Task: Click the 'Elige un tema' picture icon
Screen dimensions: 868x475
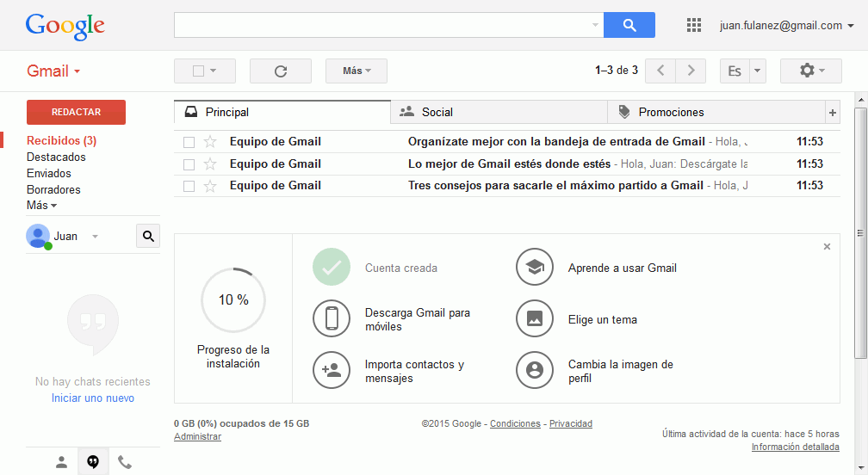Action: (x=534, y=318)
